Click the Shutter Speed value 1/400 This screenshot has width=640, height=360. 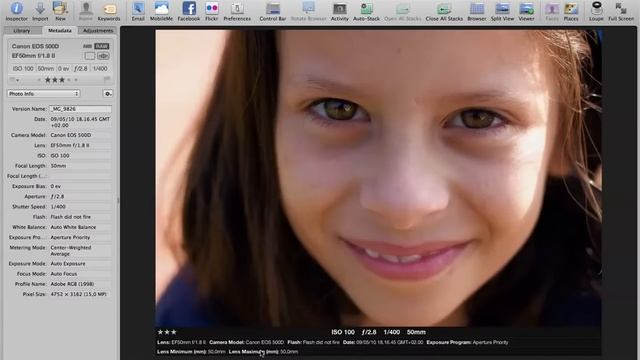pyautogui.click(x=80, y=207)
